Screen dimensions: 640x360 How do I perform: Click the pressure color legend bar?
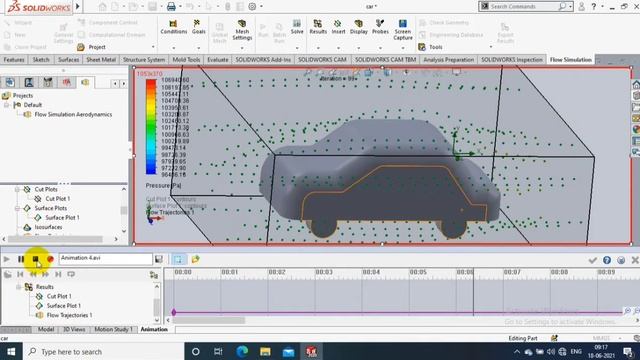[x=151, y=127]
